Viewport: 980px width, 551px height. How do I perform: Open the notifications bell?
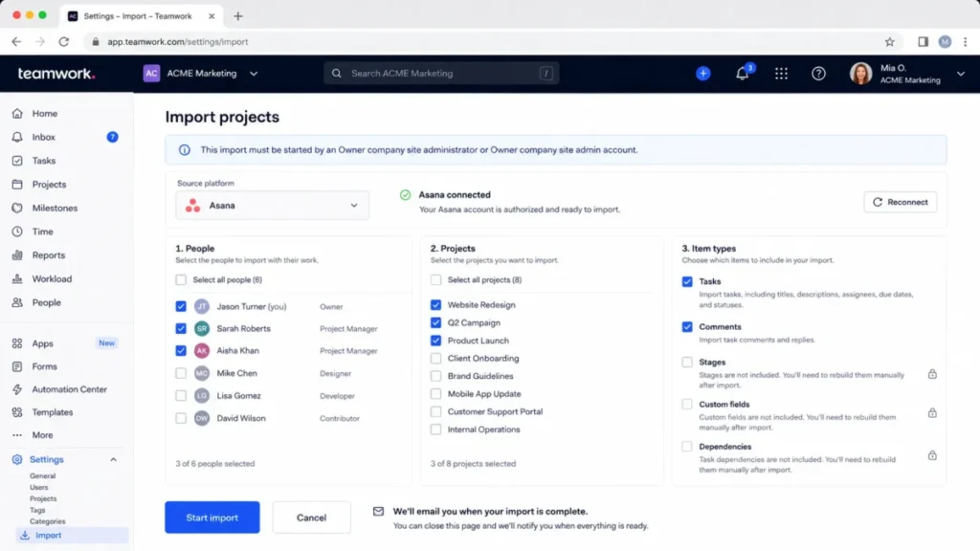[x=742, y=74]
